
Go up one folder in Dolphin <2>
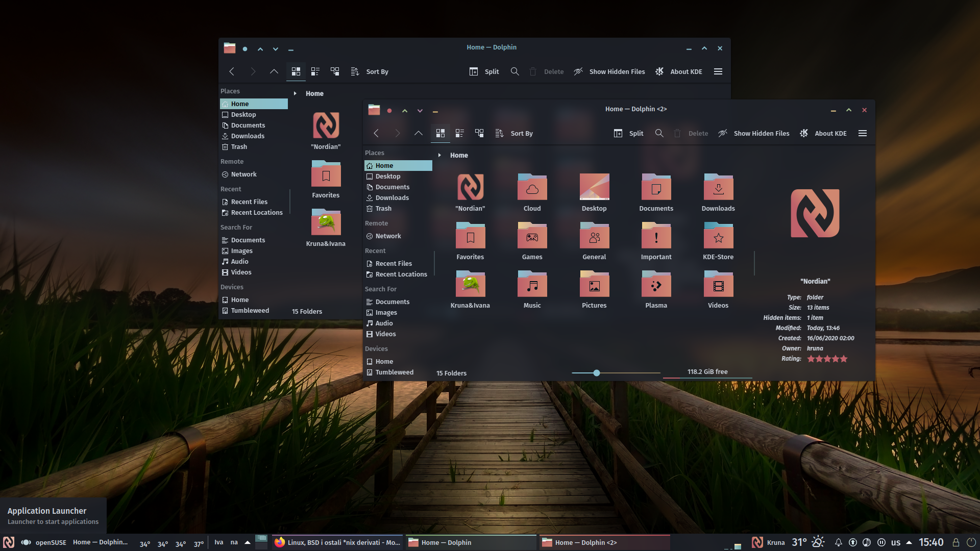pyautogui.click(x=419, y=133)
